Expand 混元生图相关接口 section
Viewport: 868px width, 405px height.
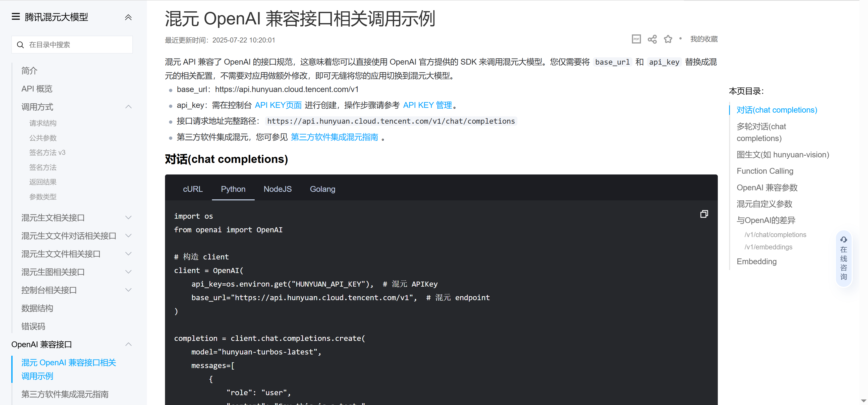tap(128, 272)
